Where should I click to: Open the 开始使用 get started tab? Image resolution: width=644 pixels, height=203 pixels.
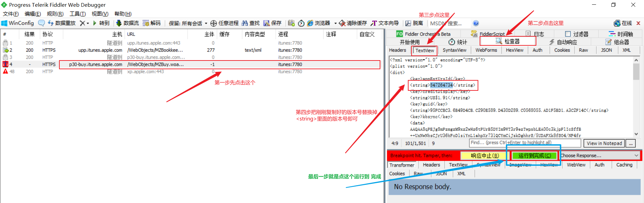coord(410,42)
